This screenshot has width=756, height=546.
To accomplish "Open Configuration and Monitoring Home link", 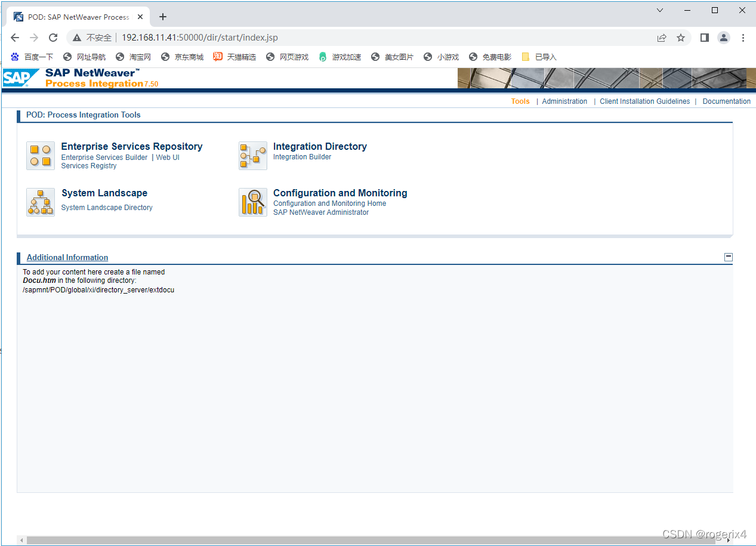I will click(x=330, y=203).
